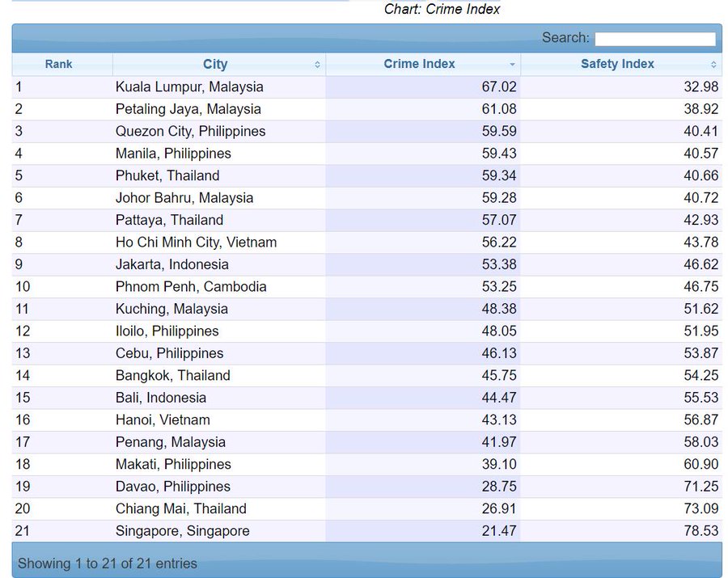
Task: Click on Manila, Philippines in the table
Action: (173, 154)
